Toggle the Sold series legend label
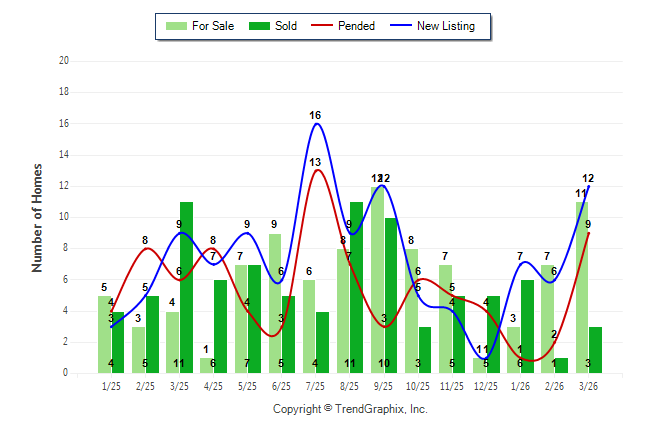The height and width of the screenshot is (434, 646). click(285, 26)
